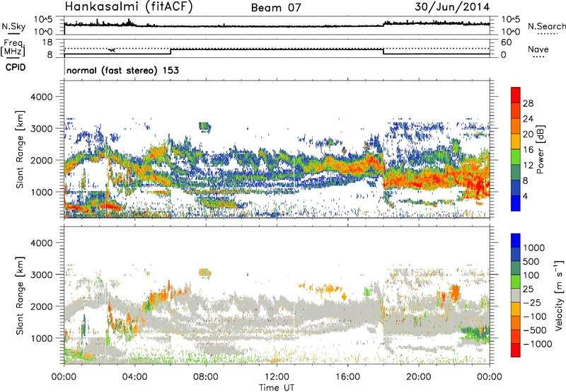
Task: Click the 'N.Search' legend label
Action: click(x=546, y=26)
